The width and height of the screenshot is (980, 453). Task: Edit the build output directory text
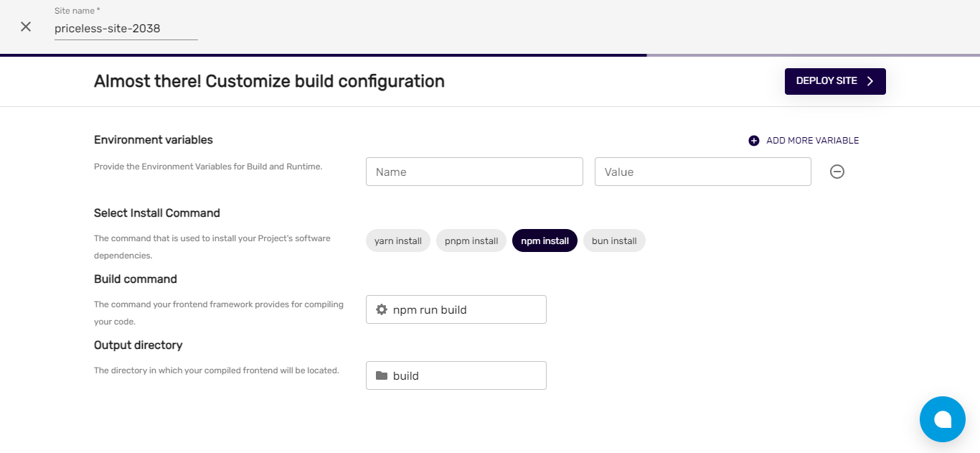pos(465,376)
